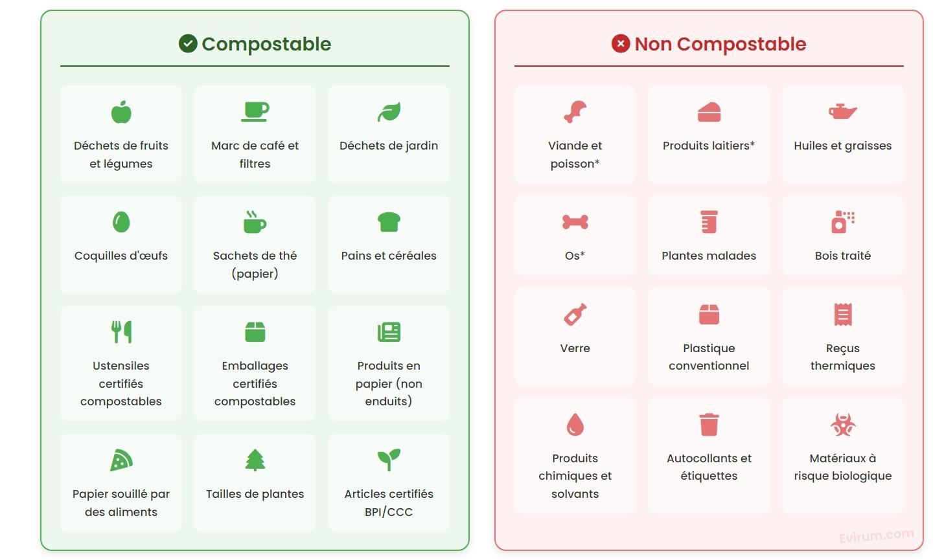Click the drumstick icon above Viande et poisson
The width and height of the screenshot is (944, 560).
(575, 112)
